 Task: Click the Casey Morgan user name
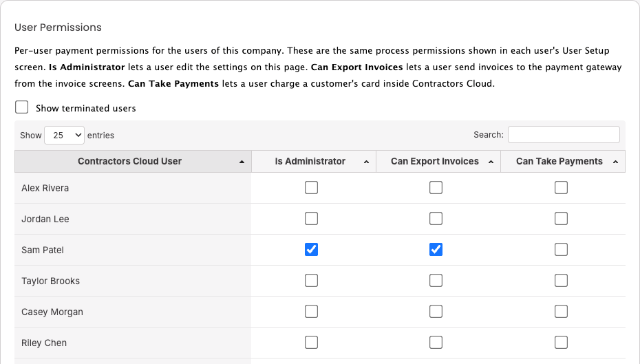pyautogui.click(x=52, y=312)
